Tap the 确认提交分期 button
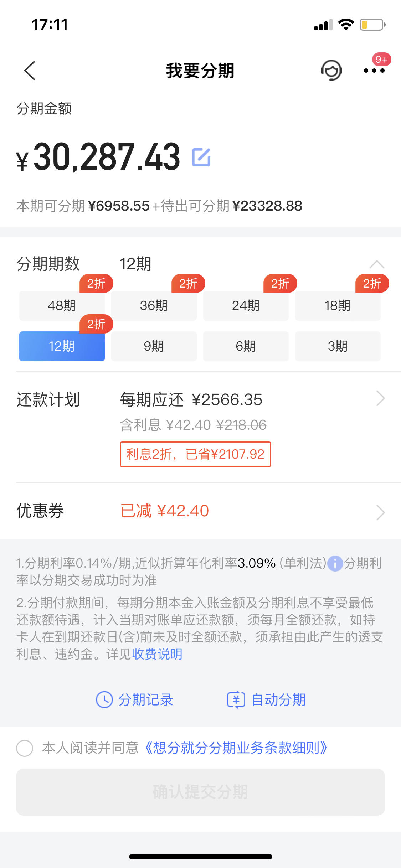 (200, 792)
